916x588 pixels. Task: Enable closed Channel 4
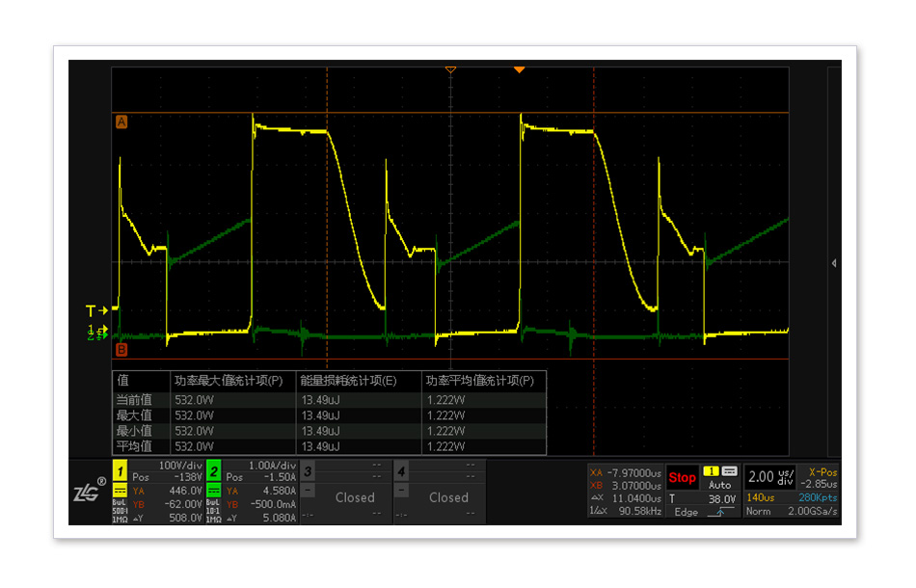click(x=447, y=497)
